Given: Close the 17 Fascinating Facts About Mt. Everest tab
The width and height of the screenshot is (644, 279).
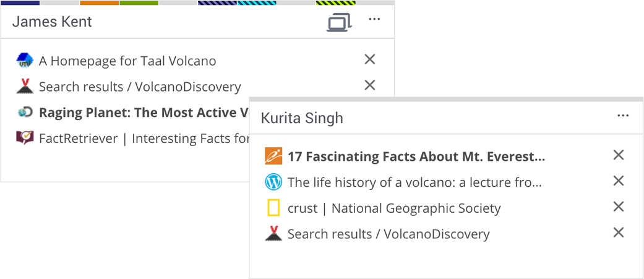Looking at the screenshot, I should [618, 155].
